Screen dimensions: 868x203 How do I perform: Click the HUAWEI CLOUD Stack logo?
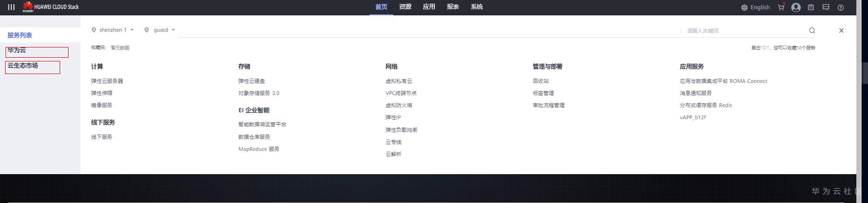(x=51, y=7)
